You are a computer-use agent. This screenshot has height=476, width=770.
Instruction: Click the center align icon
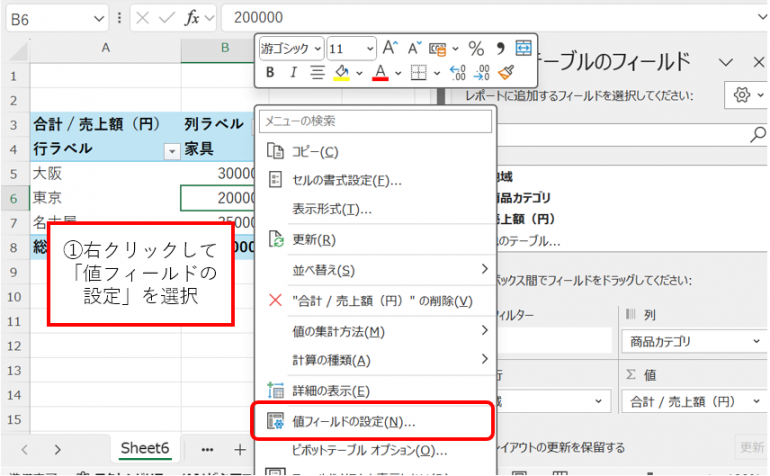pos(317,72)
